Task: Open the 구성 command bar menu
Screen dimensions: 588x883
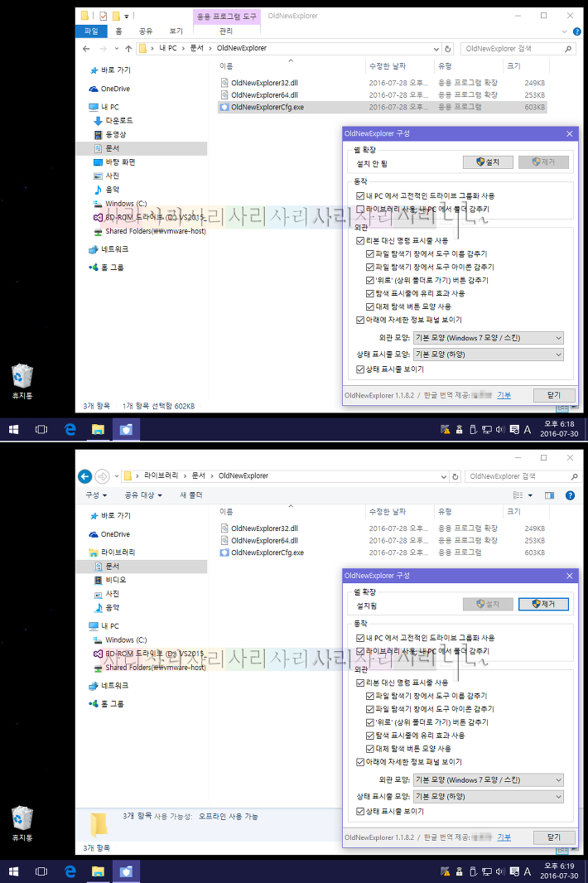Action: pyautogui.click(x=96, y=495)
